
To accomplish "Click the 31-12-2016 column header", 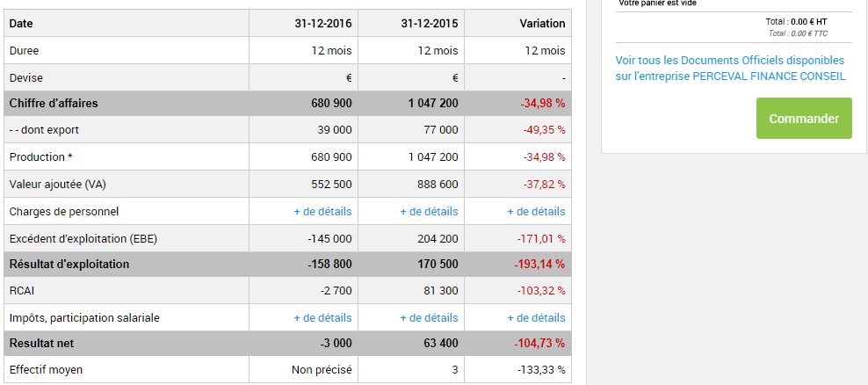I will click(323, 24).
